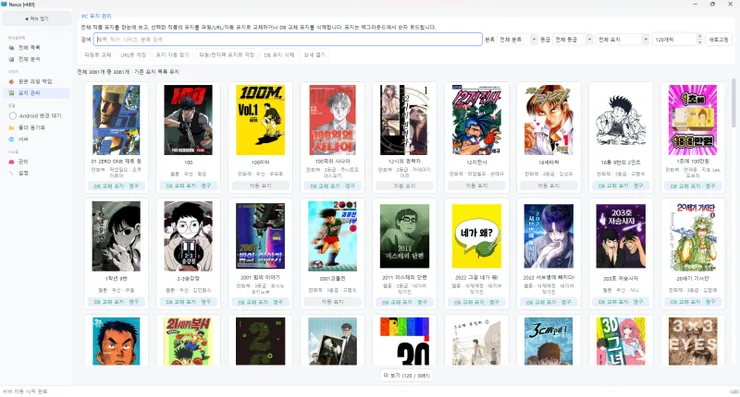
Task: Select the 2011 미스테리 단편 cover
Action: click(404, 236)
